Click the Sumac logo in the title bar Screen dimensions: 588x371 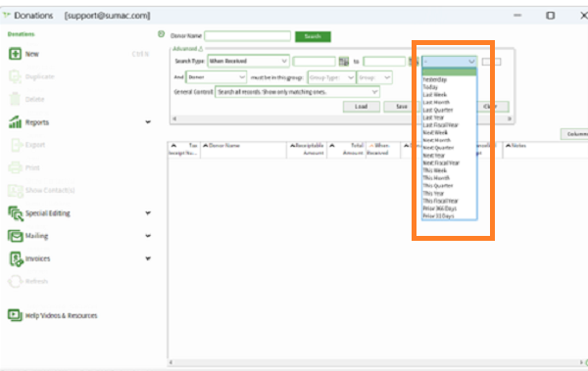tap(7, 16)
